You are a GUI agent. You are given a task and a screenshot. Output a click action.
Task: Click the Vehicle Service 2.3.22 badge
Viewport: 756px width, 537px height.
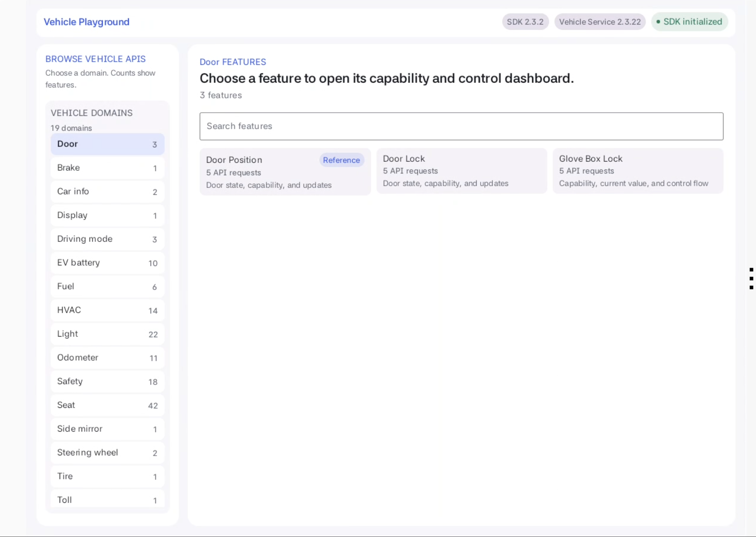point(600,22)
